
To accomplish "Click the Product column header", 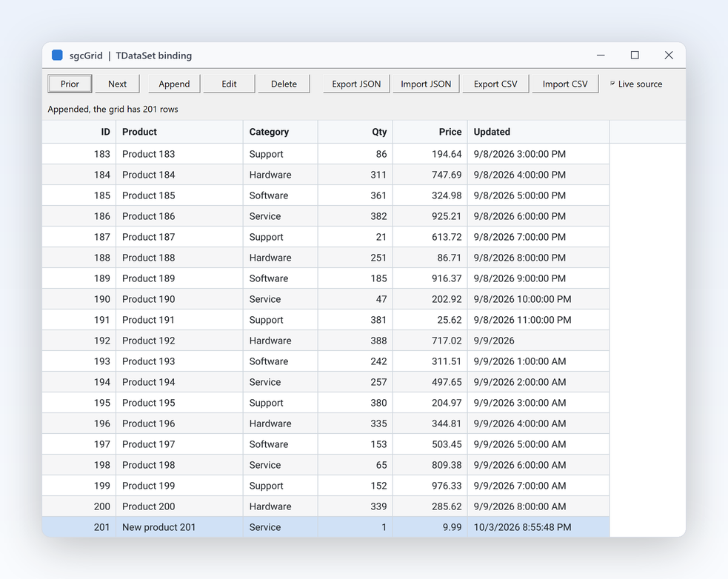I will click(x=179, y=132).
